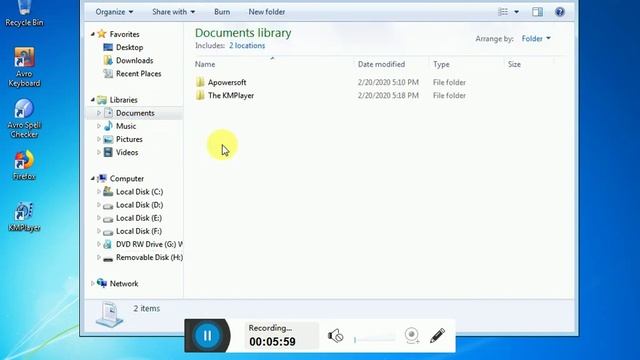Expand the Documents library arrow
The height and width of the screenshot is (360, 640).
coord(98,113)
